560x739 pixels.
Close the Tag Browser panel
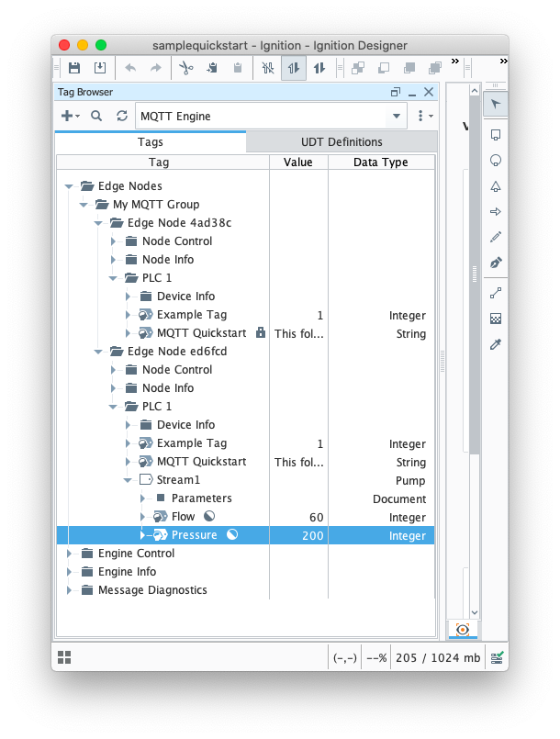[x=429, y=92]
